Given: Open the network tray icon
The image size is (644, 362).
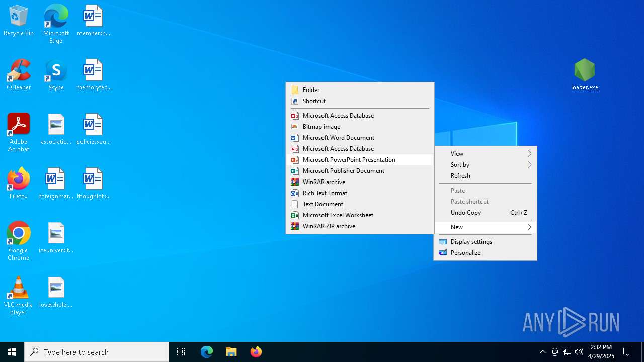Looking at the screenshot, I should (x=567, y=352).
